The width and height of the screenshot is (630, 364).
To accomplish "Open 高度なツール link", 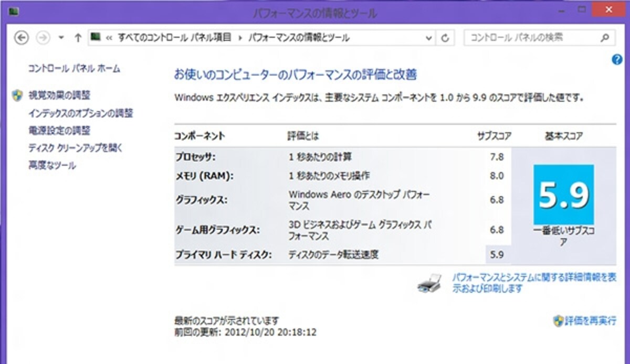I will click(51, 165).
